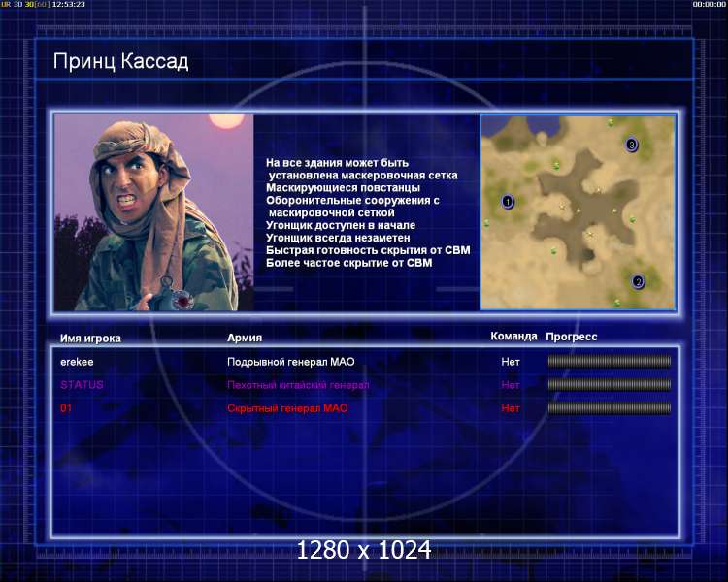Click line 'Быстрая готовность скрытия от СВМ'
Viewport: 728px width, 582px height.
point(368,250)
